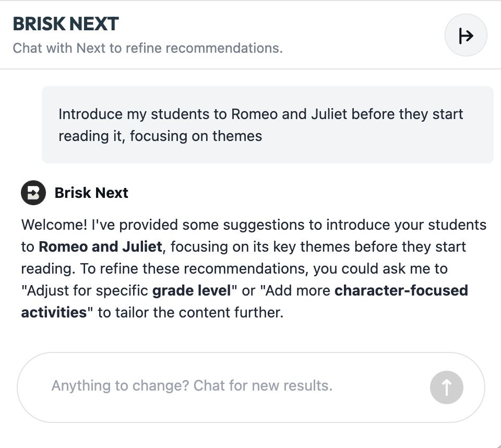This screenshot has height=448, width=501.
Task: Click the circular exit icon near BRISK NEXT header
Action: tap(466, 34)
